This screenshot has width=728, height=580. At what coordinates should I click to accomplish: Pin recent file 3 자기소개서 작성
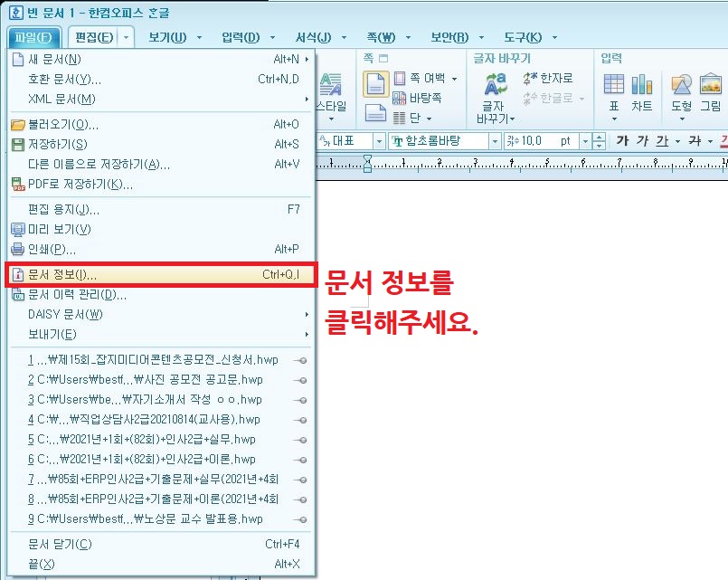tap(301, 400)
